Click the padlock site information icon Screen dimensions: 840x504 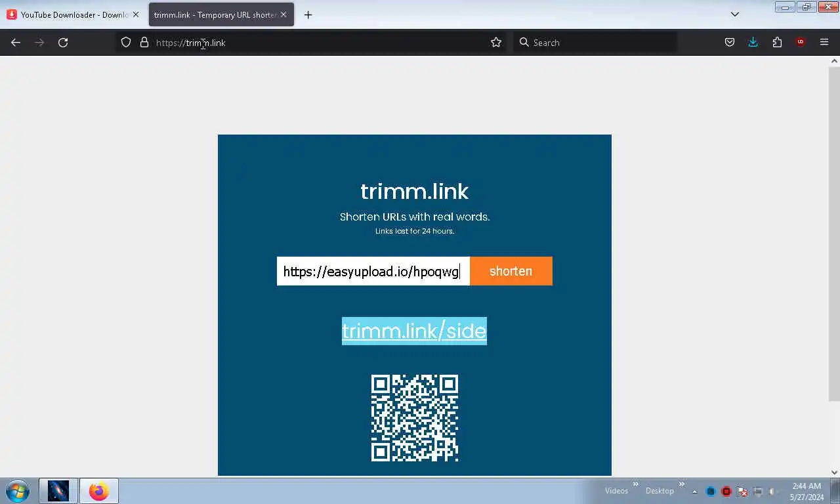(144, 42)
